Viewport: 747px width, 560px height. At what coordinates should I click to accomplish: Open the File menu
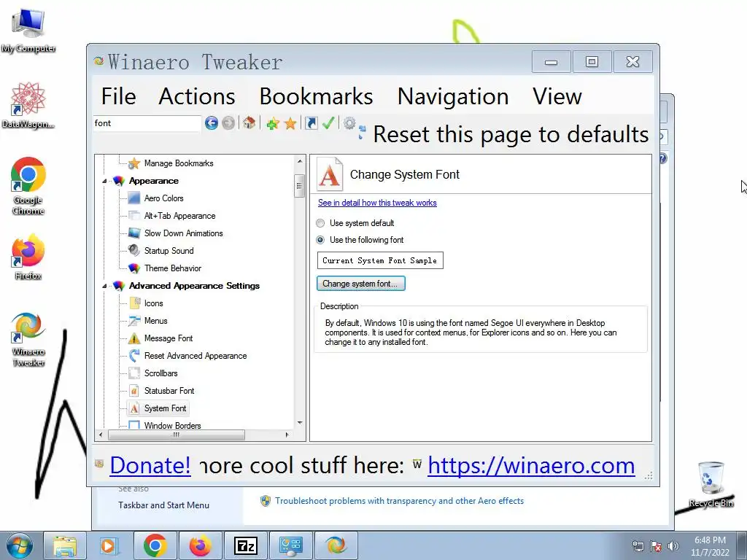click(119, 96)
